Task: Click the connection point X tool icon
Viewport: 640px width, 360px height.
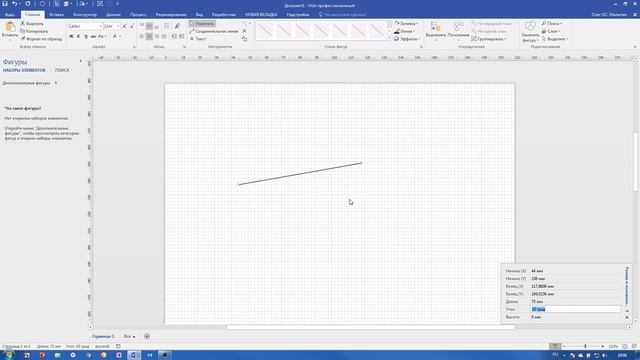Action: point(244,31)
